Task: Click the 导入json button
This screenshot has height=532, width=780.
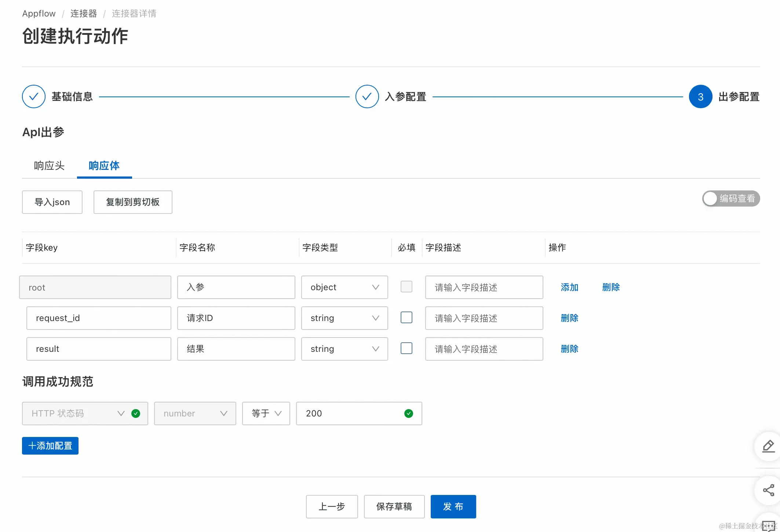Action: click(x=52, y=202)
